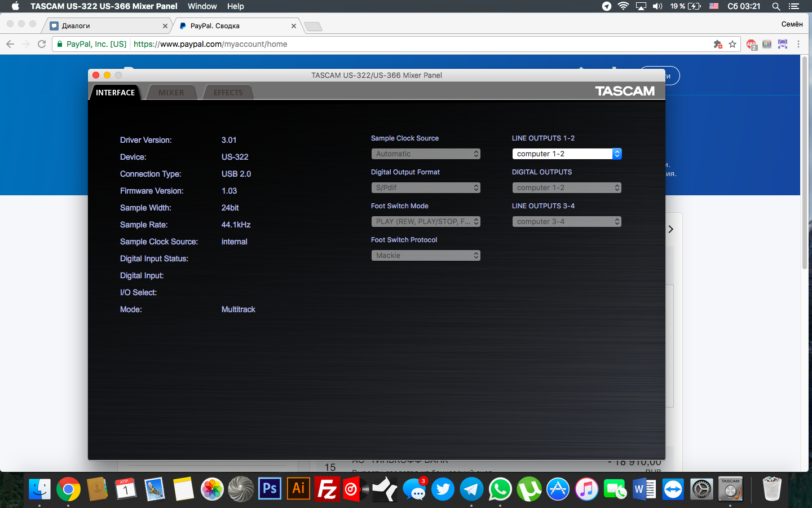Click the Mode value Multitrack
The height and width of the screenshot is (508, 812).
[x=238, y=309]
